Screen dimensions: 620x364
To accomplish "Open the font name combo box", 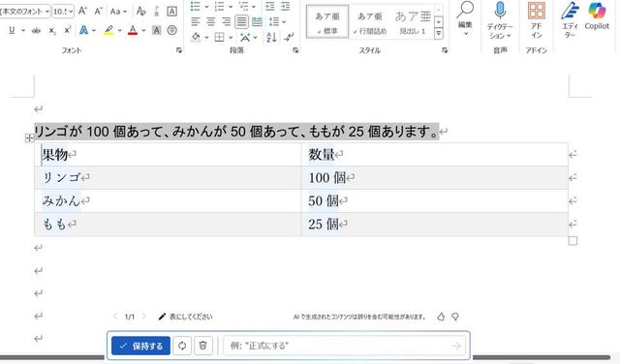I will tap(24, 12).
